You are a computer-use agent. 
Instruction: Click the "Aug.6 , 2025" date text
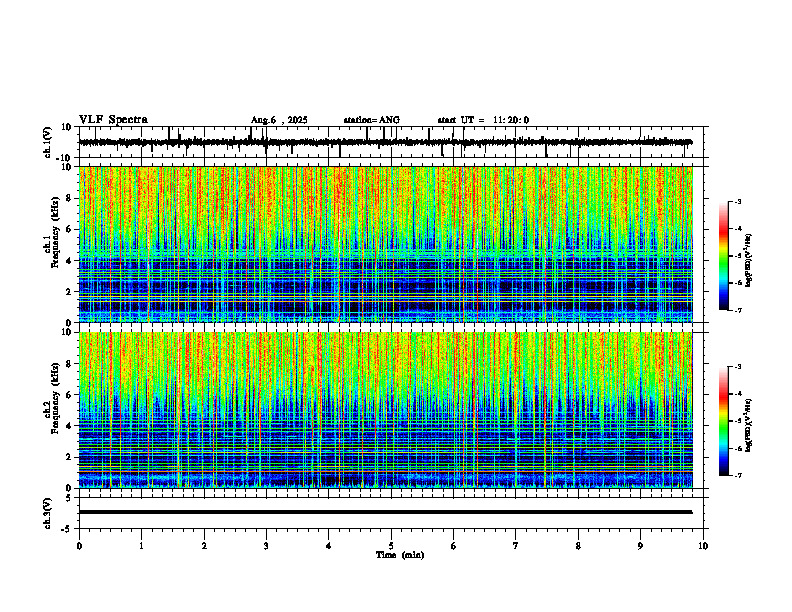click(279, 120)
